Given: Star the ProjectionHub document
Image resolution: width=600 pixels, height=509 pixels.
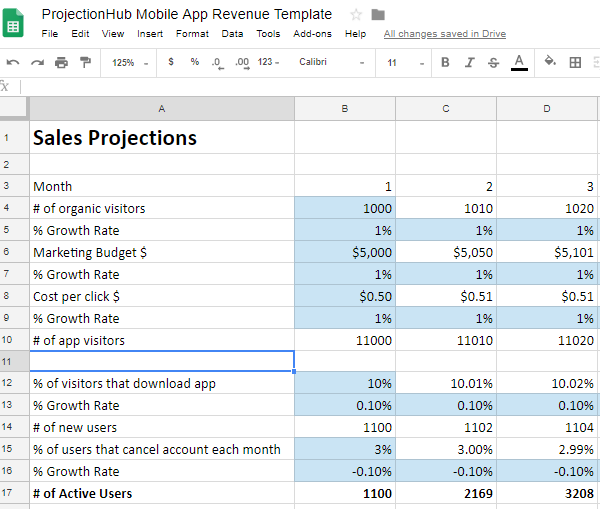Looking at the screenshot, I should click(x=356, y=15).
